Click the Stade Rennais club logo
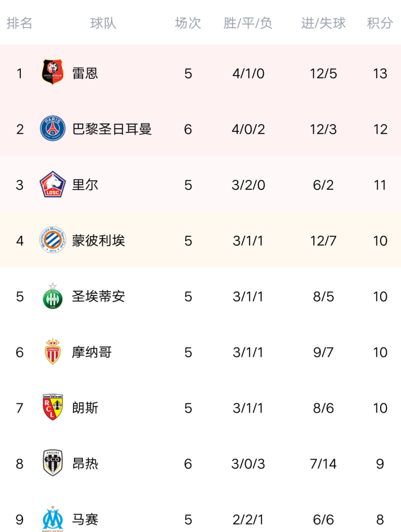Image resolution: width=401 pixels, height=532 pixels. (x=53, y=73)
